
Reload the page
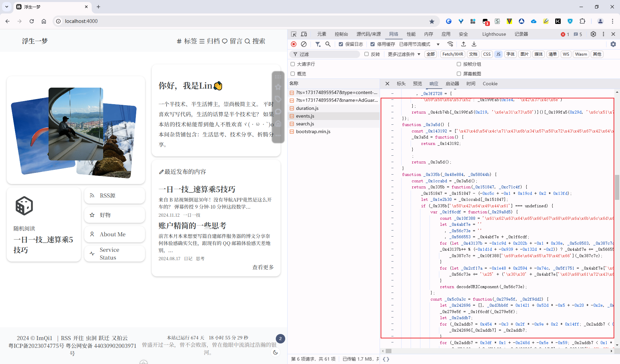32,21
